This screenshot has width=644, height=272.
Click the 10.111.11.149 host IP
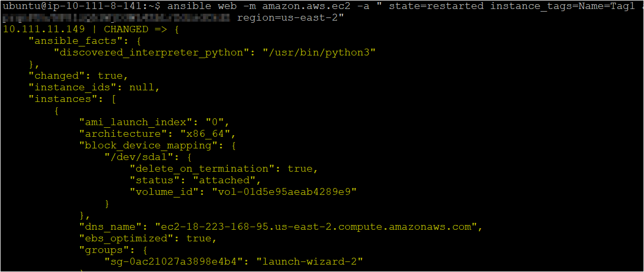click(x=44, y=30)
